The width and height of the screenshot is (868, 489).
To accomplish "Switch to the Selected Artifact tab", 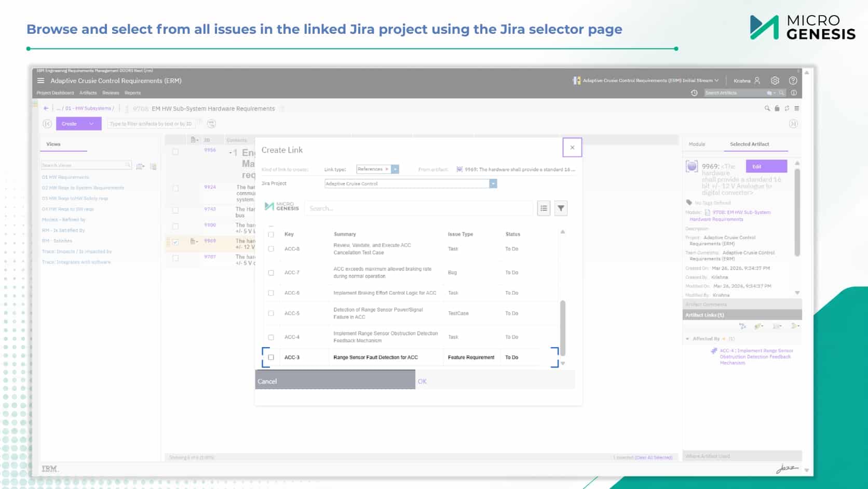I will coord(749,144).
